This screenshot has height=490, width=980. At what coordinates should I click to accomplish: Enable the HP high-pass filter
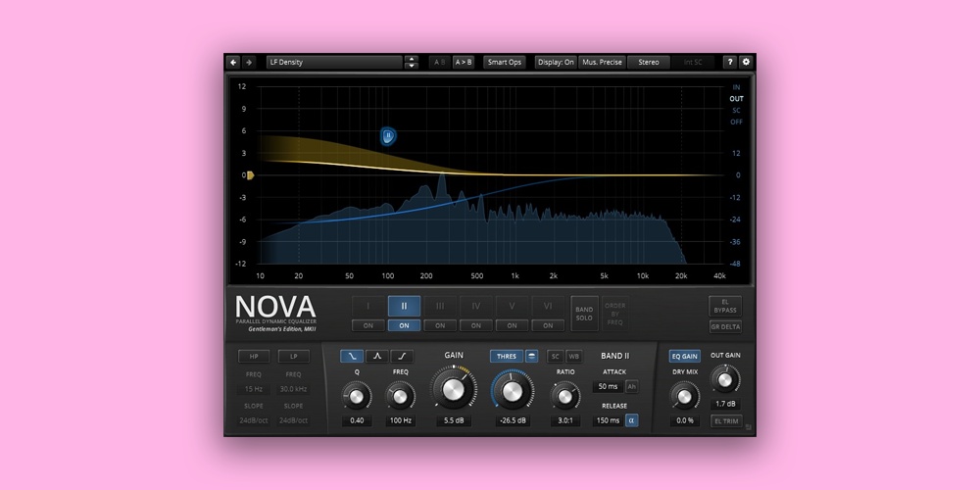click(x=254, y=357)
